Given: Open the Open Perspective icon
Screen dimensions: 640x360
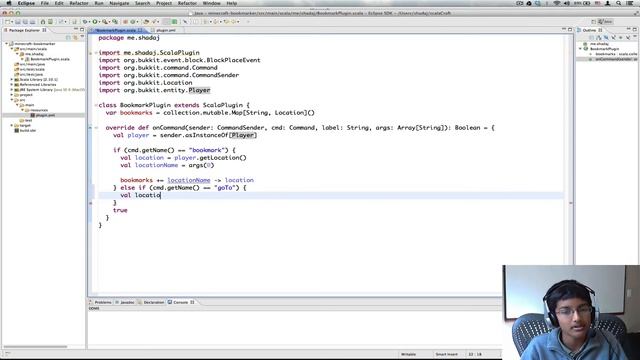Looking at the screenshot, I should (x=593, y=22).
